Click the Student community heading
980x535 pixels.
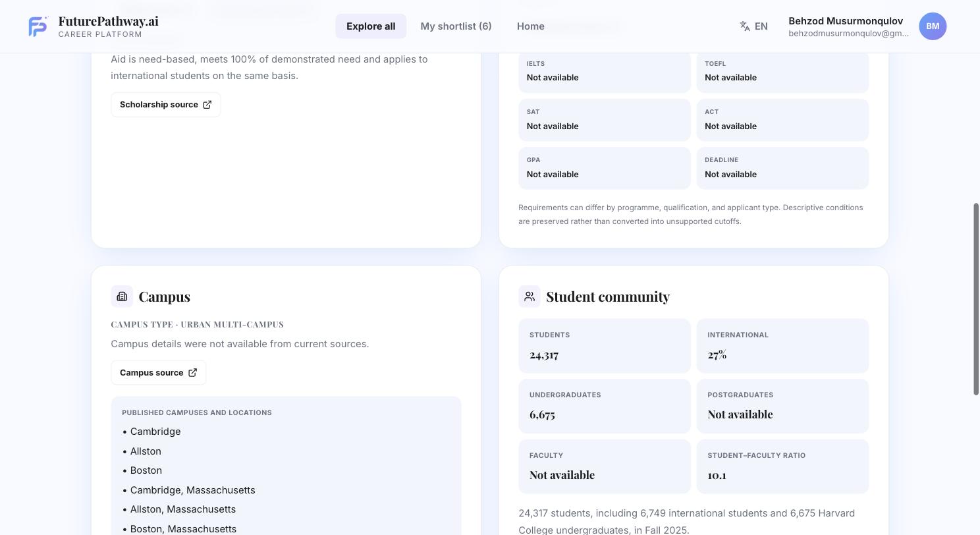(608, 296)
